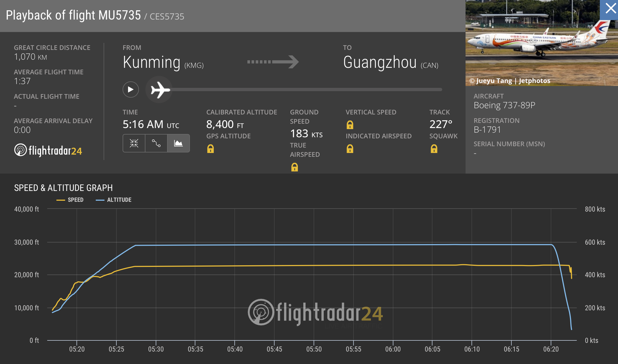Click the Indicated Airspeed lock icon
Screen dimensions: 618x364
(x=350, y=149)
